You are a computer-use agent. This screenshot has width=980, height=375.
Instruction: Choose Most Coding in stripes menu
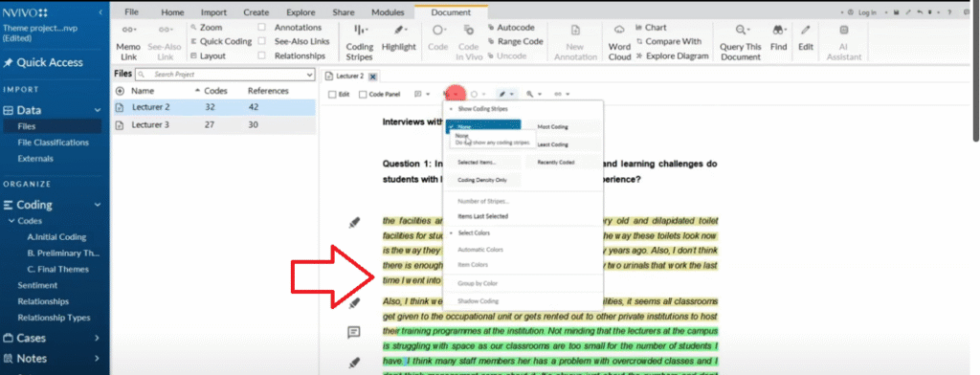click(x=564, y=127)
